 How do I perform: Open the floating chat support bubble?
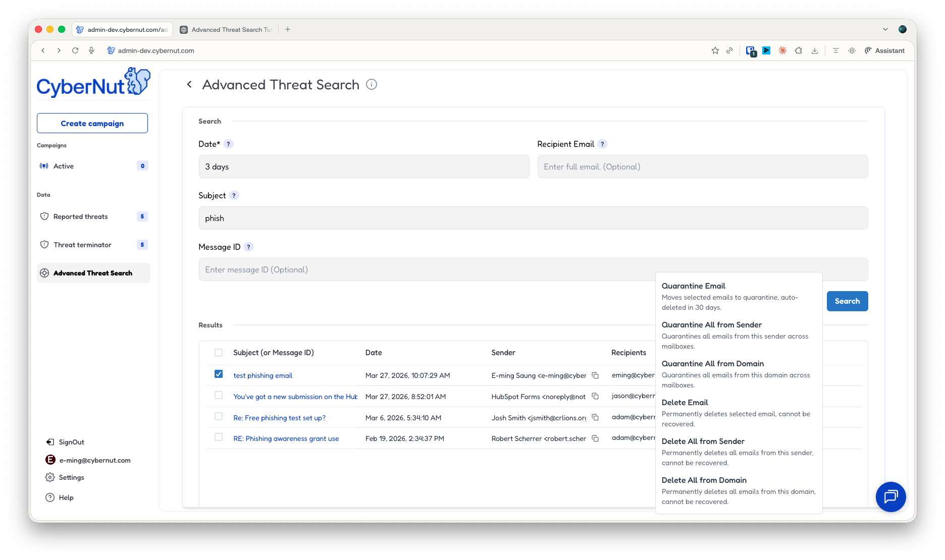(890, 496)
